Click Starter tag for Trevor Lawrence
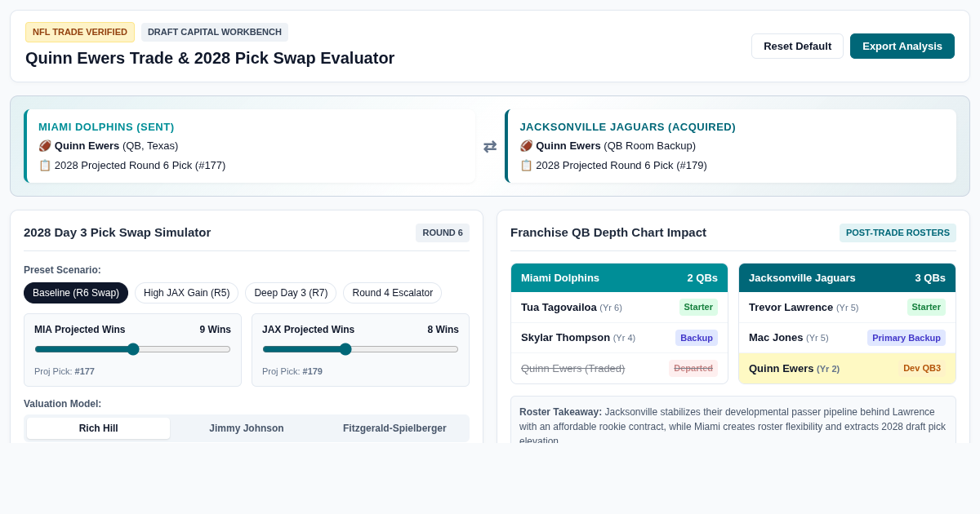The image size is (980, 514). [926, 308]
